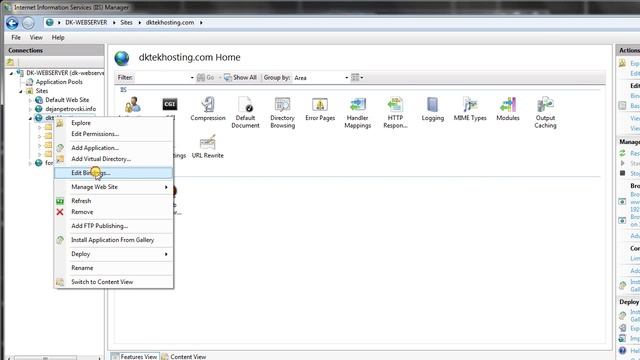Open the Error Pages feature
640x360 pixels.
pos(320,109)
